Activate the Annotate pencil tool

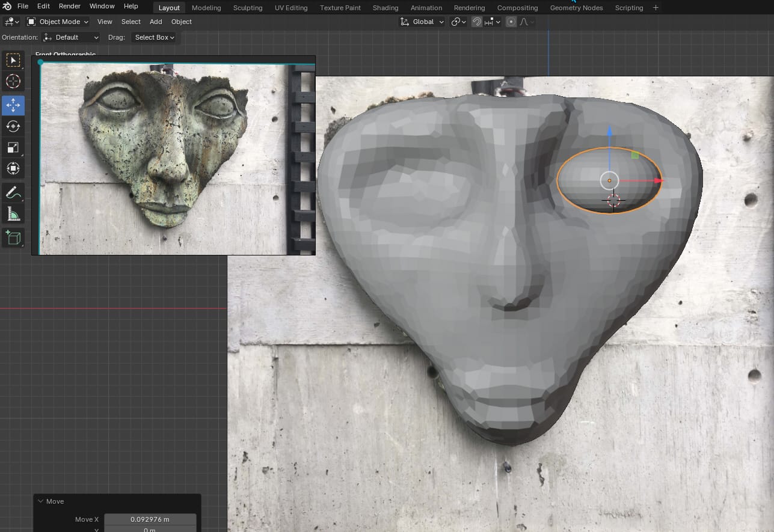pos(13,192)
